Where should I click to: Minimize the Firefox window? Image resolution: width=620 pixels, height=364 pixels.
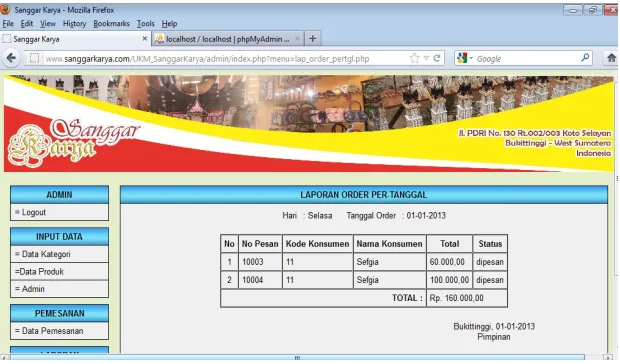tap(573, 9)
